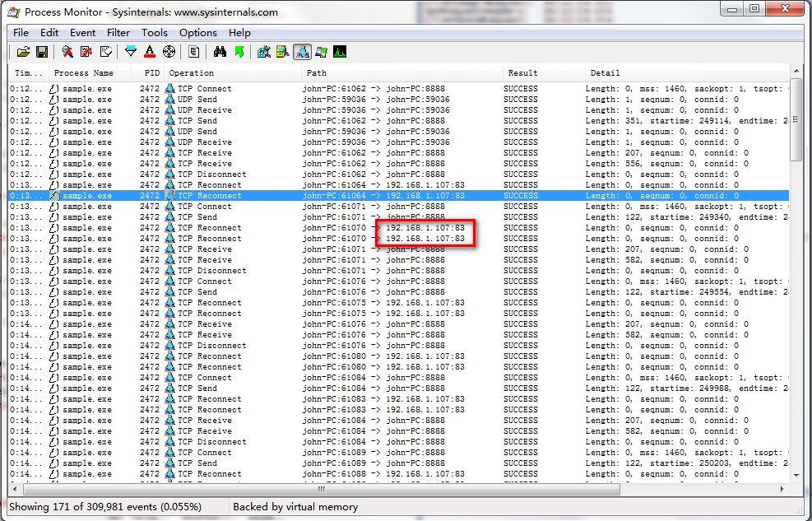
Task: Show the Process Tree with the document icon
Action: click(x=193, y=52)
